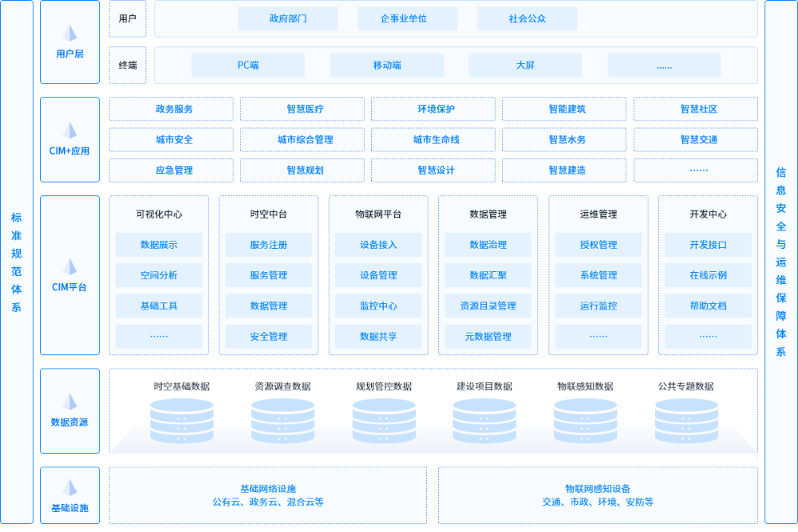Select the 政府部门 user box
798x532 pixels.
click(x=287, y=18)
